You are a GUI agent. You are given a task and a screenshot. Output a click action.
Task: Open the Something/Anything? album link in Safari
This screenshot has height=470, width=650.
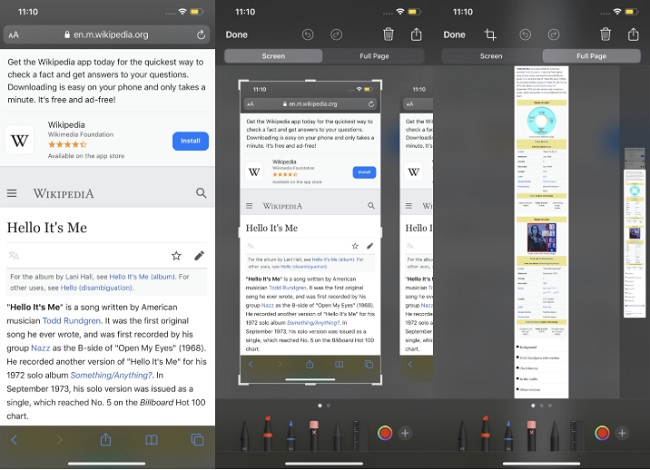tap(112, 375)
